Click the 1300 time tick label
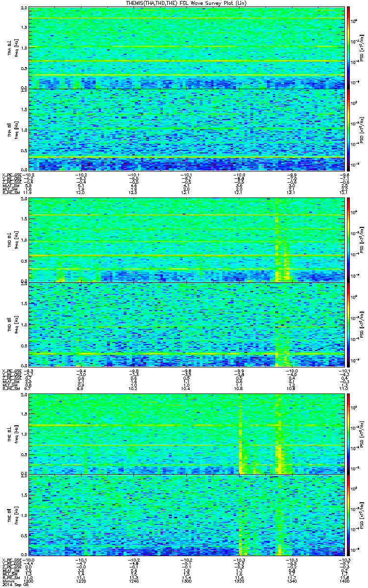Image resolution: width=368 pixels, height=588 pixels. click(x=186, y=581)
